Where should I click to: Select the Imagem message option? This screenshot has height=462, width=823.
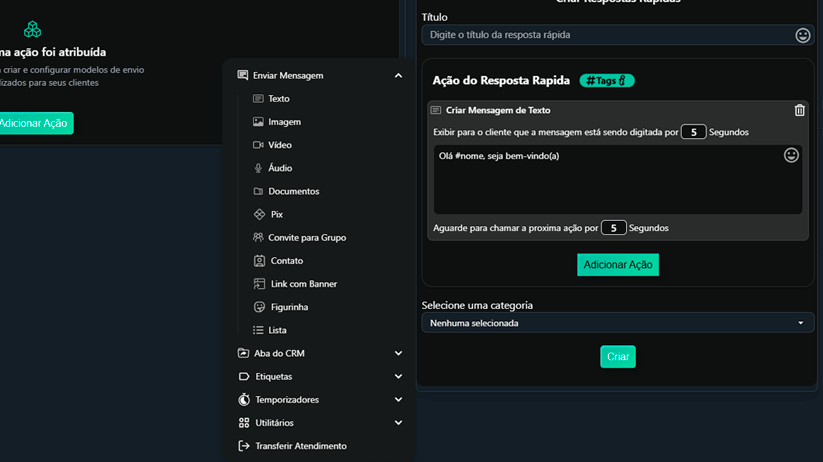284,122
